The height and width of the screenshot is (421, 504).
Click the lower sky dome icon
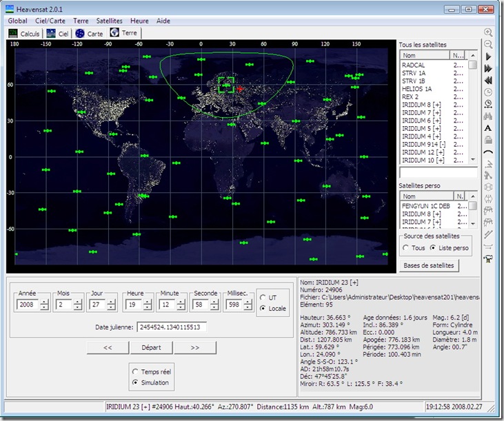(488, 223)
